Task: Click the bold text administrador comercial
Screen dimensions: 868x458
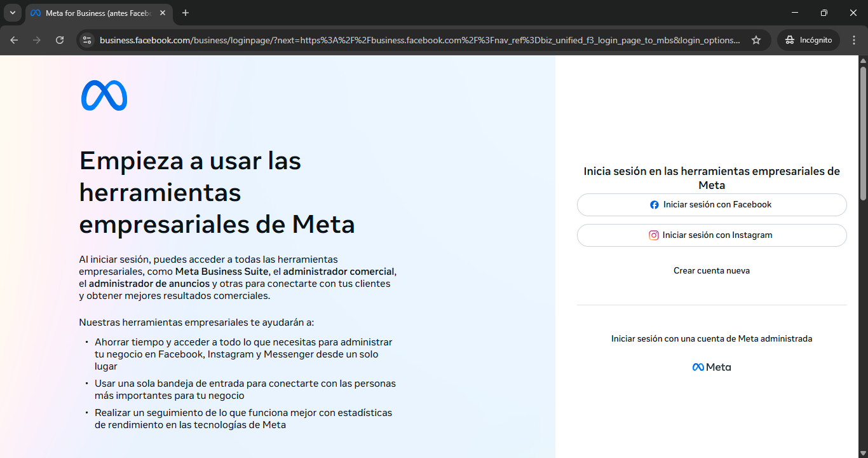Action: coord(338,272)
